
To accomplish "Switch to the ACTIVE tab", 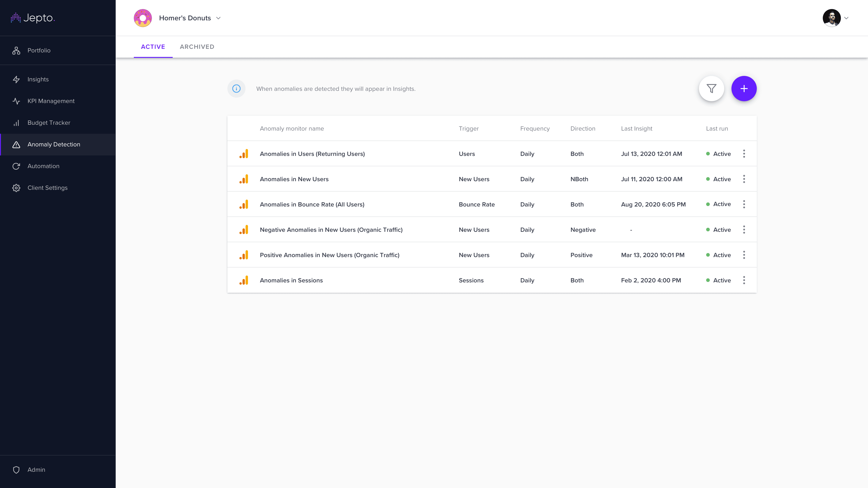I will (x=153, y=47).
